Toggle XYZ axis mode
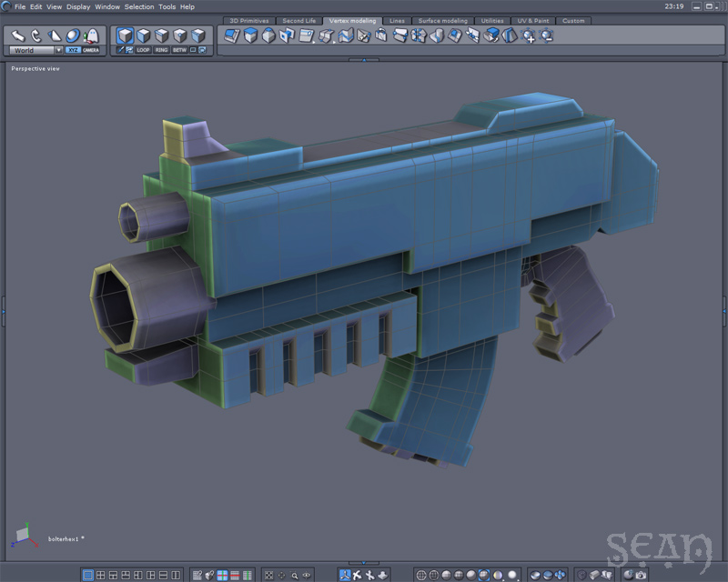This screenshot has width=728, height=582. 73,50
